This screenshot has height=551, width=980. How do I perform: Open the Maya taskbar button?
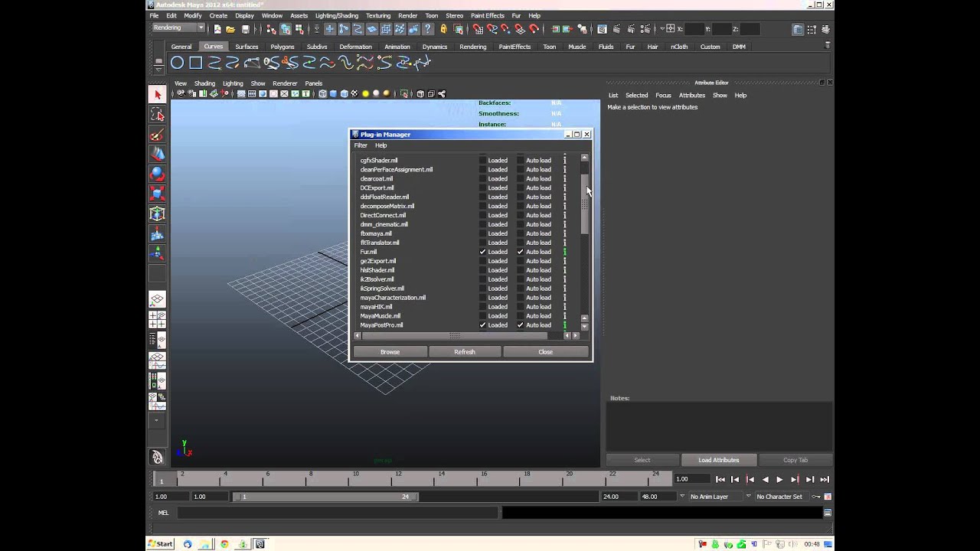(260, 544)
